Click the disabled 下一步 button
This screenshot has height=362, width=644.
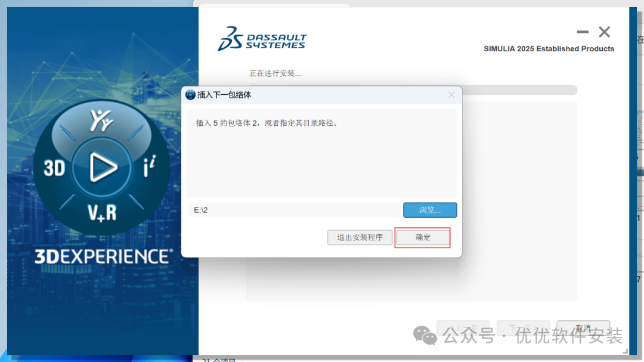click(523, 327)
